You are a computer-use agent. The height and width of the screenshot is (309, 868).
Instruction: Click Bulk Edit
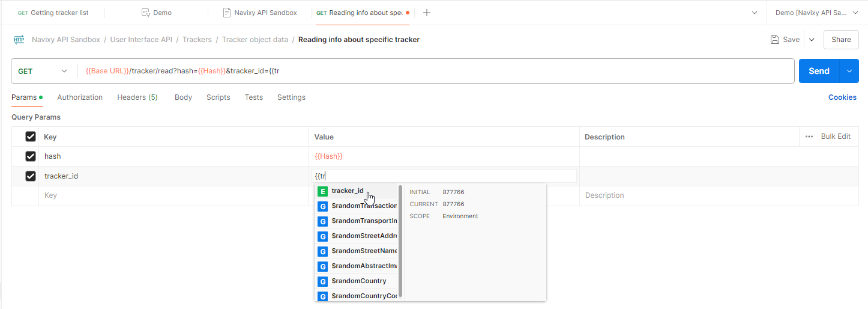click(836, 136)
